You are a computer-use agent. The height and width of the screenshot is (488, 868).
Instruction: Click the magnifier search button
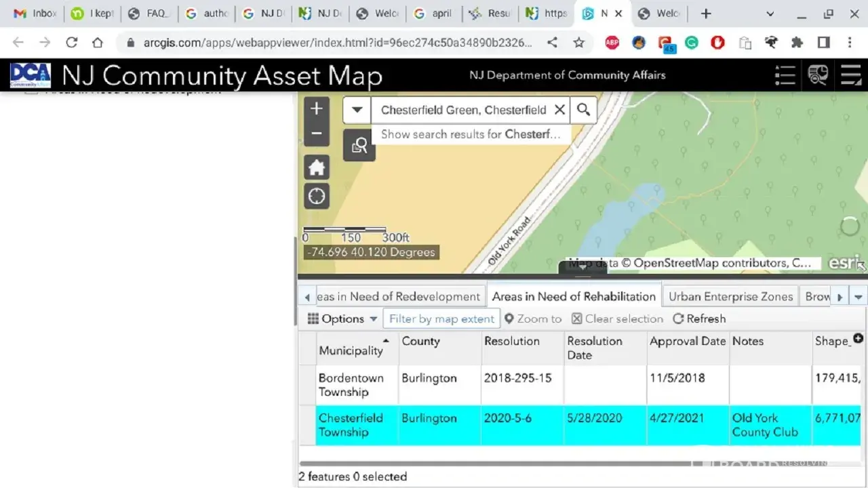point(583,110)
